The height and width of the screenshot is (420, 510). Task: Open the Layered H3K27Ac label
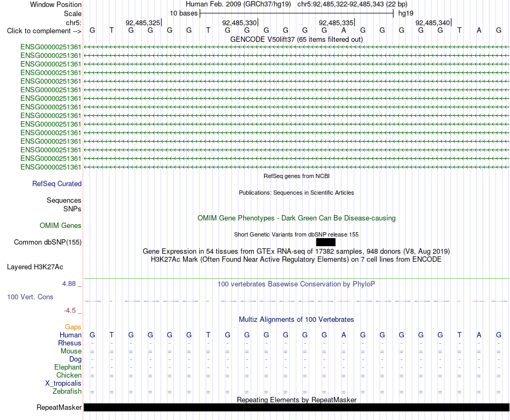click(35, 267)
